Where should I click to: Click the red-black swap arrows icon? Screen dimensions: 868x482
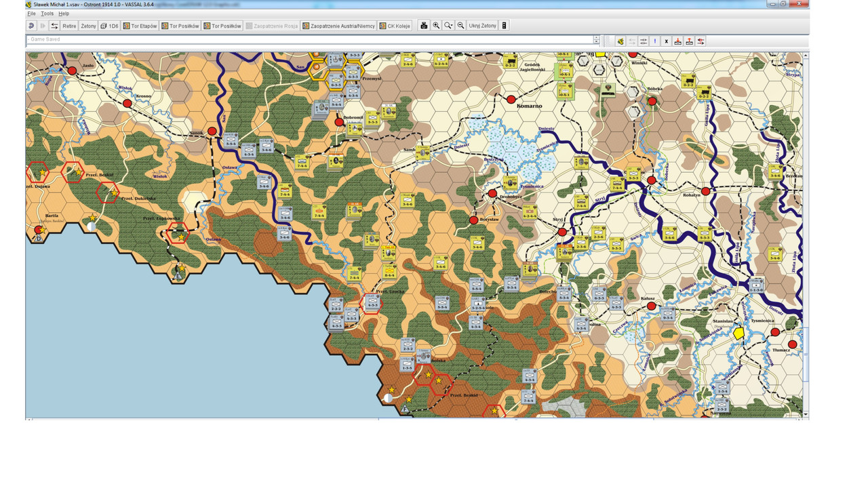(x=701, y=41)
